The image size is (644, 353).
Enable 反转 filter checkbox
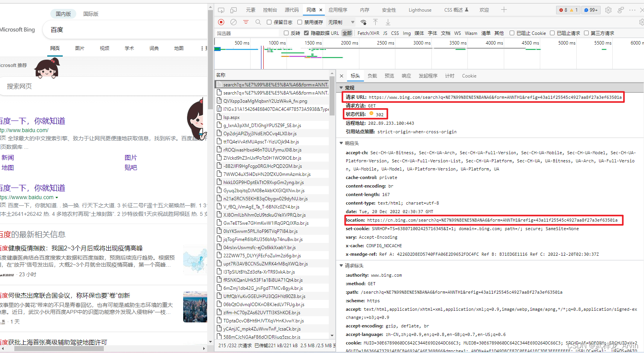point(286,33)
